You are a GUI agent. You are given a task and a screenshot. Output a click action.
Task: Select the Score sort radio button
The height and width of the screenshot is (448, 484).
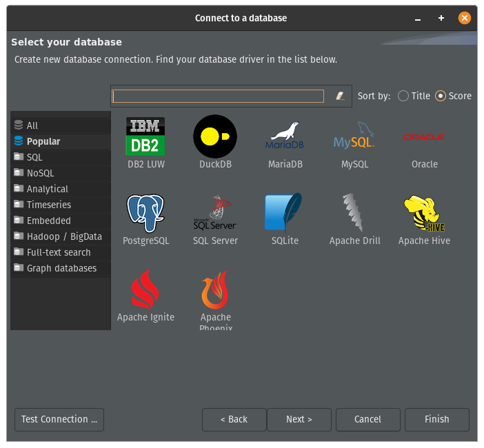[x=441, y=96]
